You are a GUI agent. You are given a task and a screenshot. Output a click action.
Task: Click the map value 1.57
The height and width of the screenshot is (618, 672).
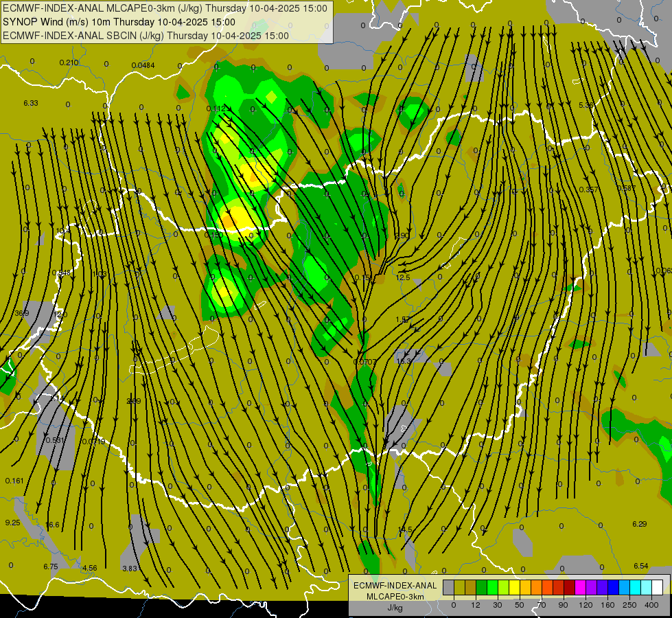pyautogui.click(x=402, y=319)
